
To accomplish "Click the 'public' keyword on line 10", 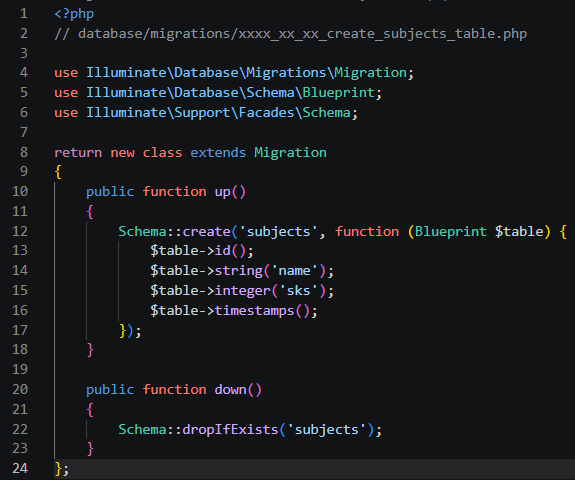I will (x=110, y=192).
